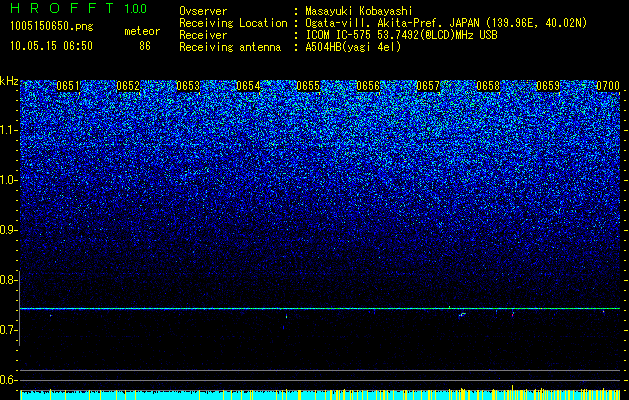Click the 0.6 frequency axis label
The image size is (629, 400).
(x=8, y=380)
